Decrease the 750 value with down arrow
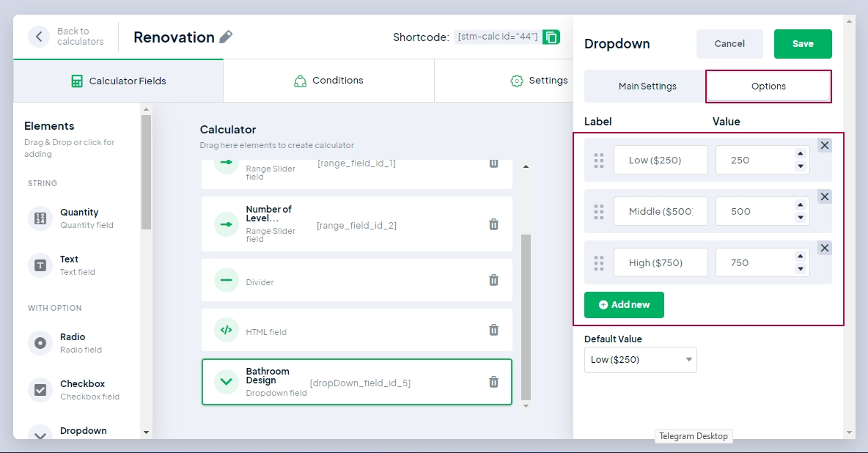Image resolution: width=868 pixels, height=453 pixels. pyautogui.click(x=801, y=268)
